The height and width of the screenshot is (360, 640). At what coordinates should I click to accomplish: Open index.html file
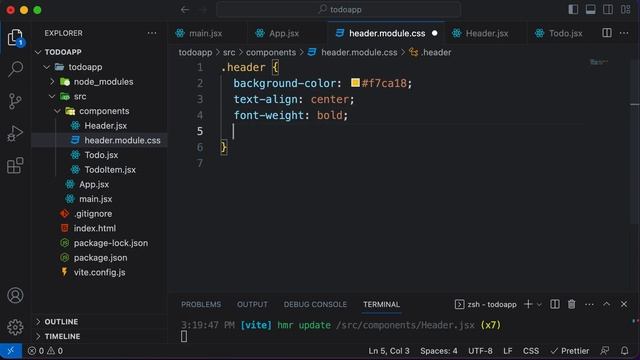click(x=99, y=229)
